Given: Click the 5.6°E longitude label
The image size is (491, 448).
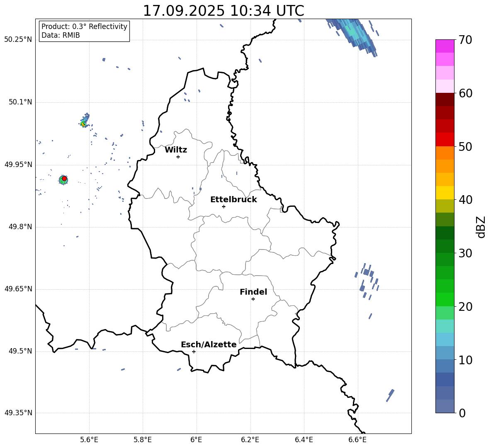Looking at the screenshot, I should tap(89, 440).
